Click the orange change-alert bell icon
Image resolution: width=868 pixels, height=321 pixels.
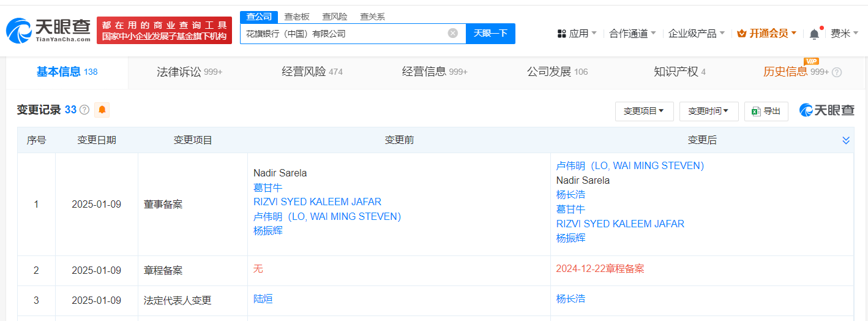click(102, 110)
